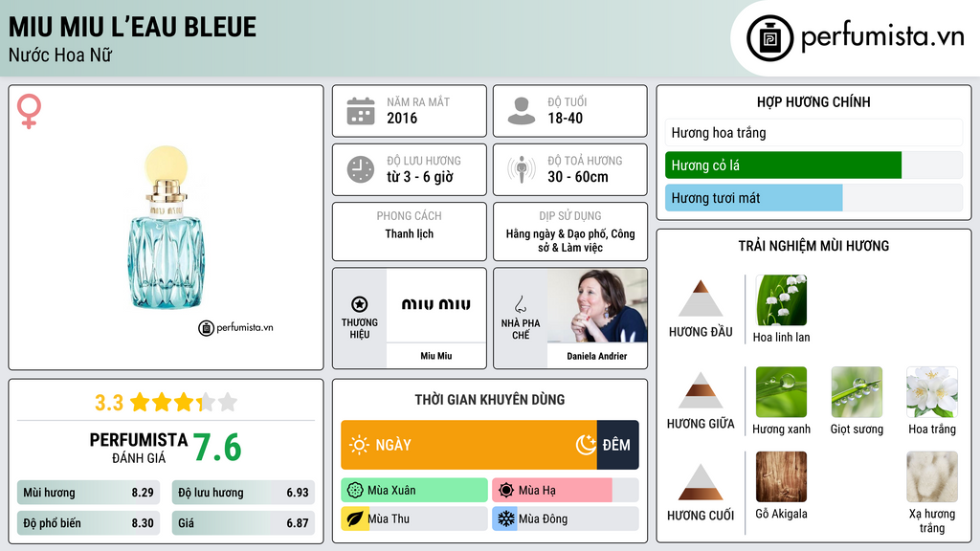
Task: Click the Hằng ngày & Dạo phố occasion text
Action: (570, 240)
